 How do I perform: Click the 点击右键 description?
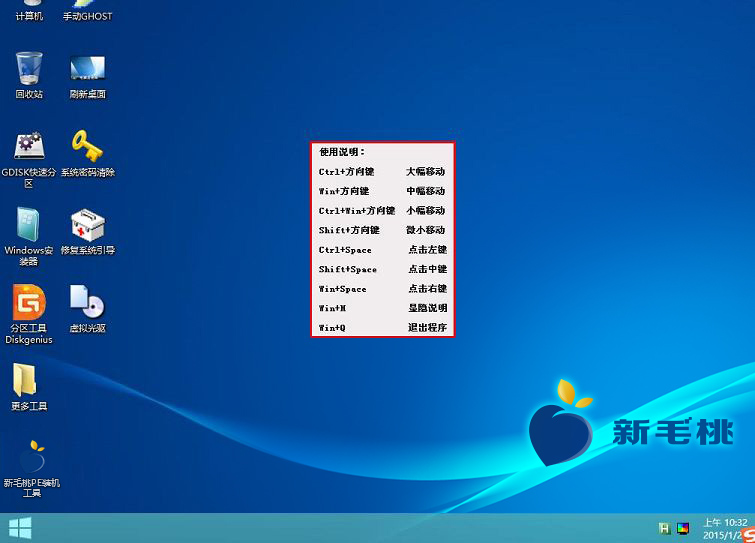(428, 289)
